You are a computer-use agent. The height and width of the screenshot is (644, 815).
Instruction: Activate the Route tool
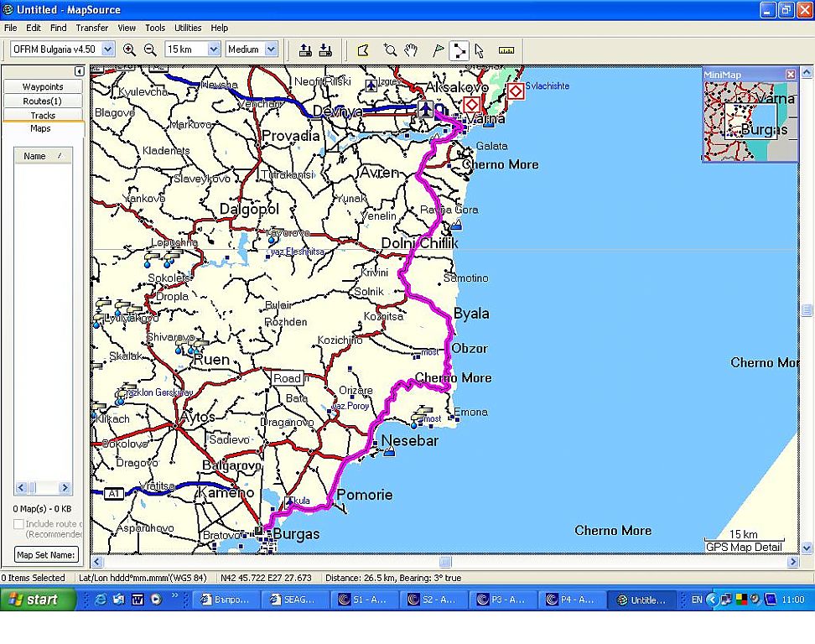pos(459,50)
